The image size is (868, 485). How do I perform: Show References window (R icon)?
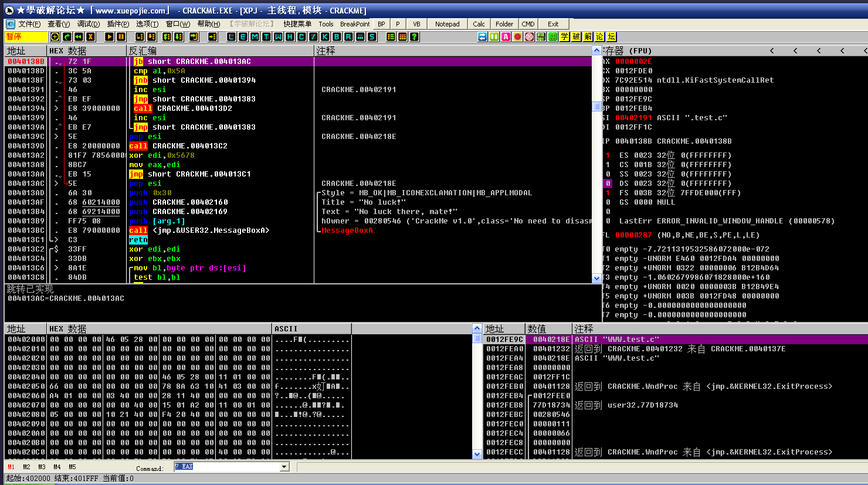click(x=348, y=37)
